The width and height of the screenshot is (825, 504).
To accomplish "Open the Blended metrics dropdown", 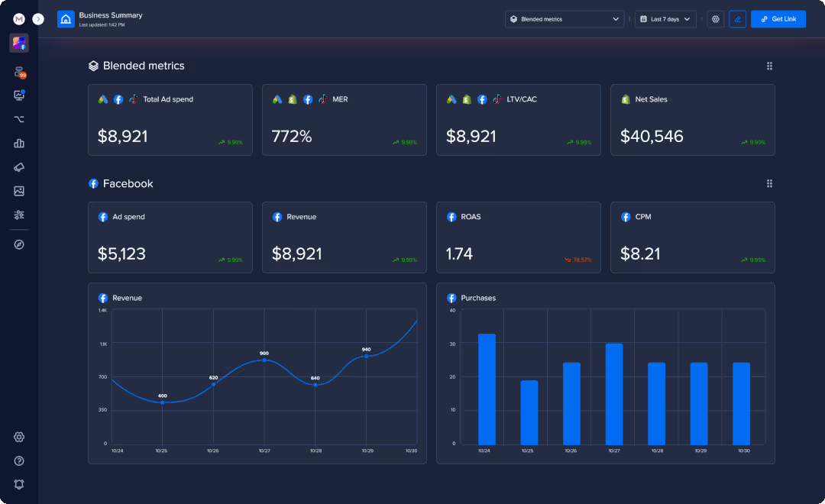I will pyautogui.click(x=565, y=19).
